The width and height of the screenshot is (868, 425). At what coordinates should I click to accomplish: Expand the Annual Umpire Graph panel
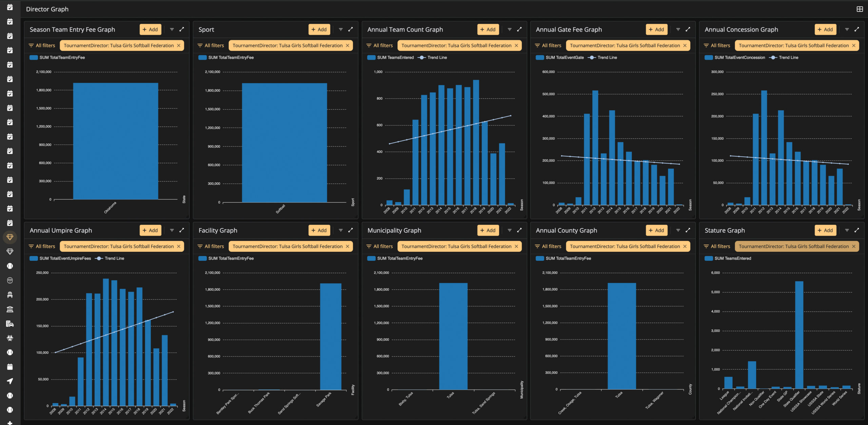[182, 230]
